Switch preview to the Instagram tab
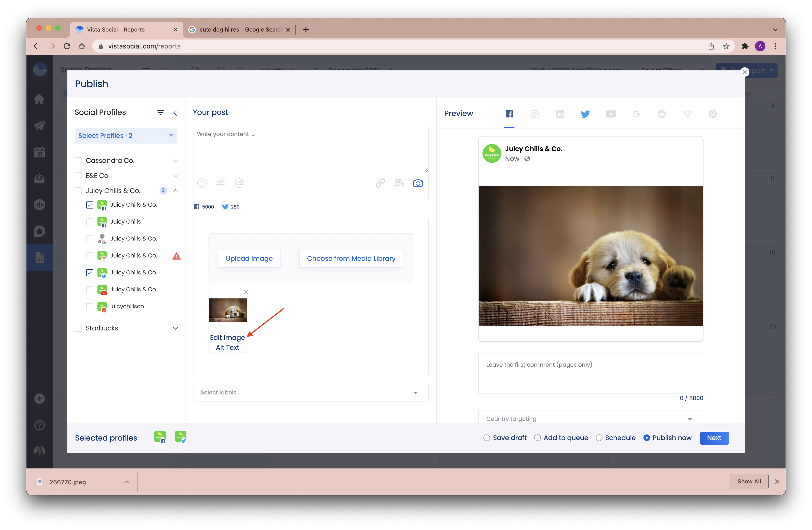 pyautogui.click(x=535, y=114)
